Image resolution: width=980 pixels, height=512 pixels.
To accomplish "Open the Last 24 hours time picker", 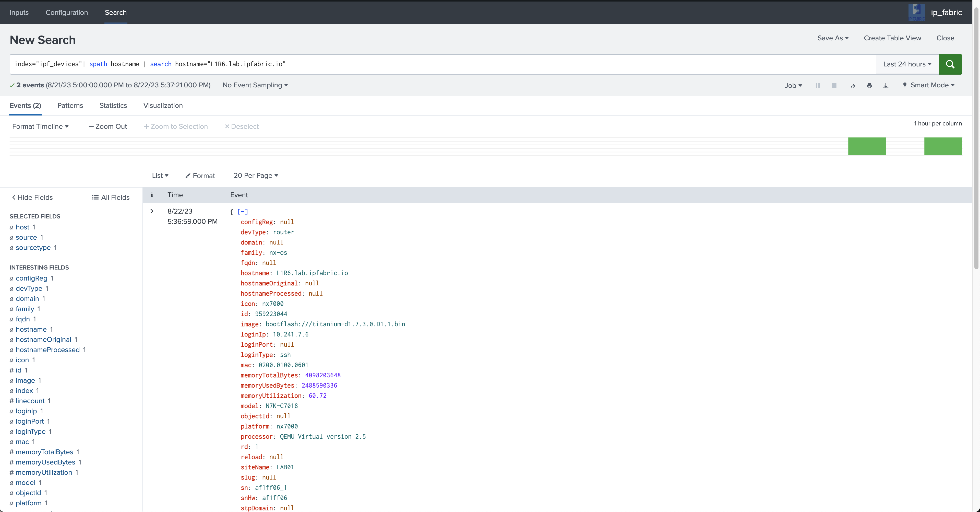I will point(907,64).
